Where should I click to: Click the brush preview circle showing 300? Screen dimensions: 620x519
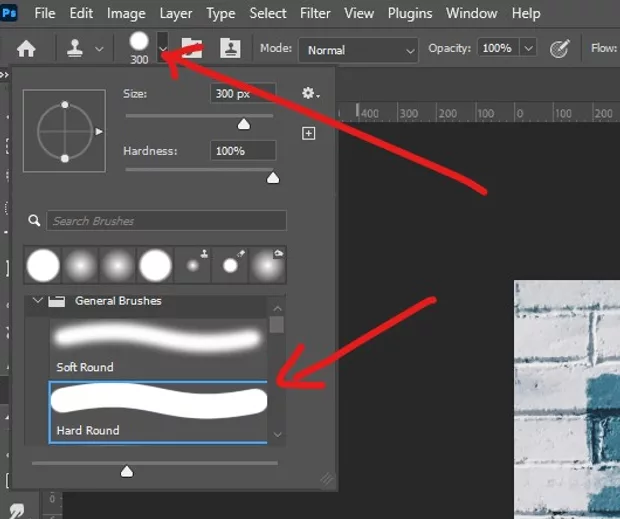pyautogui.click(x=139, y=43)
